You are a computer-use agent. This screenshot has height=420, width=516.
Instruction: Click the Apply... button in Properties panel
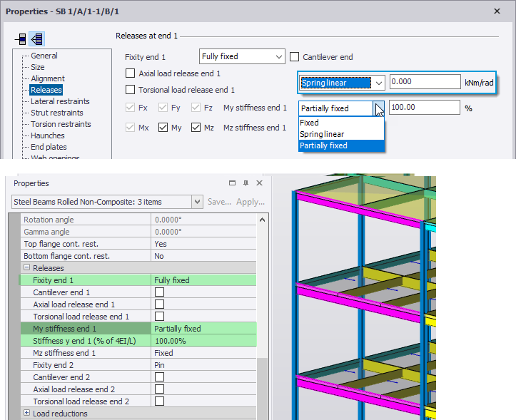pos(251,202)
